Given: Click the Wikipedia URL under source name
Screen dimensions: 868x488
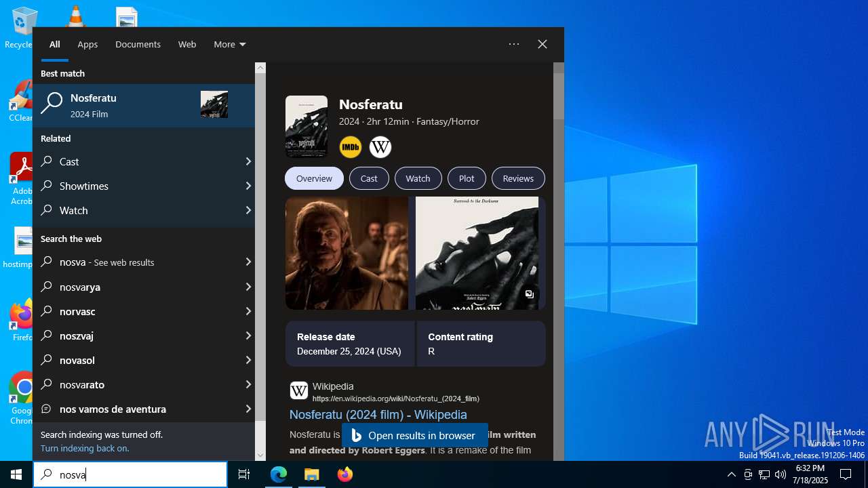Looking at the screenshot, I should click(396, 399).
